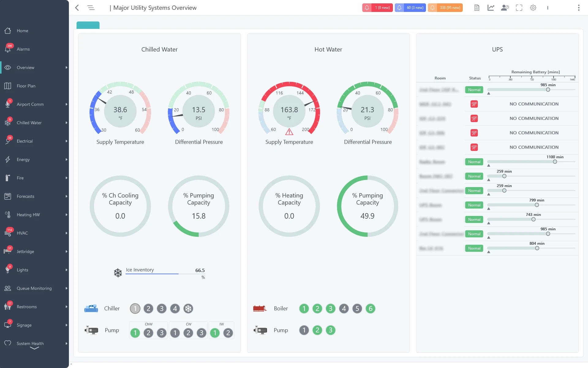This screenshot has width=588, height=368.
Task: Toggle Chiller number 1 indicator
Action: [x=135, y=309]
